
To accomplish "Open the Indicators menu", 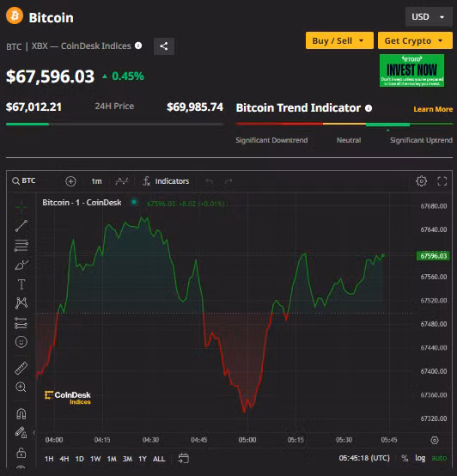I will 166,181.
